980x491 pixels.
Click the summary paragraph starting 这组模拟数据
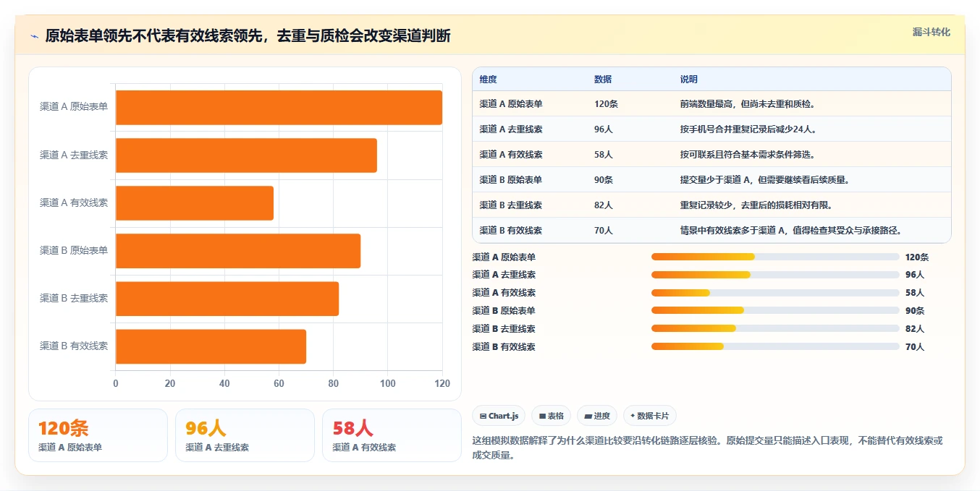click(707, 448)
